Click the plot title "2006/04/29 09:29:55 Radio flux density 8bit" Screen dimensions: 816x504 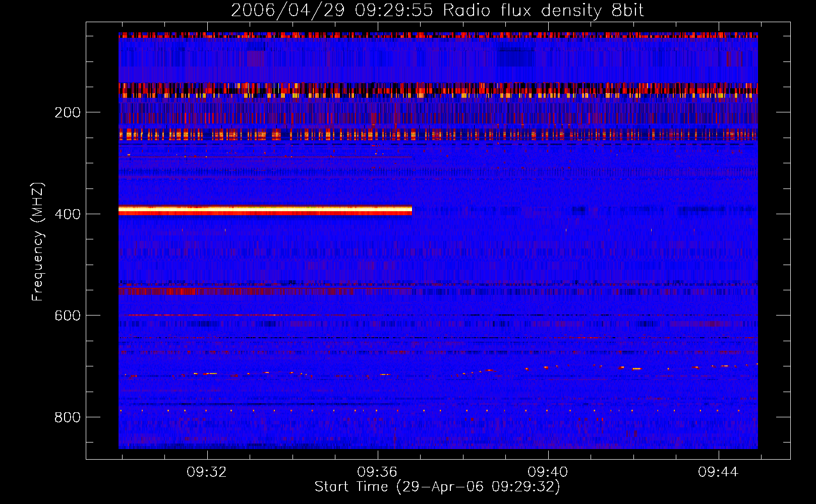[x=437, y=11]
